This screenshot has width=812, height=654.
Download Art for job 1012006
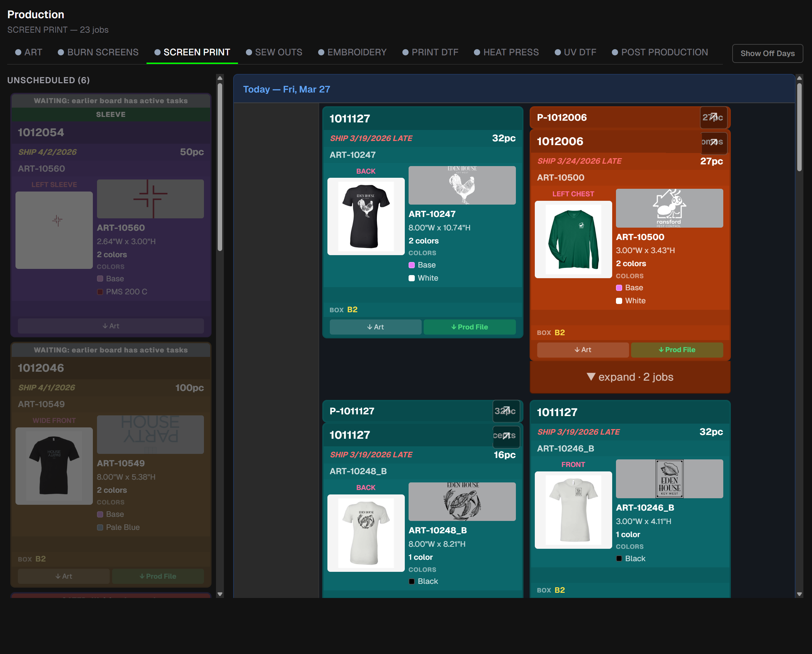[x=583, y=350]
